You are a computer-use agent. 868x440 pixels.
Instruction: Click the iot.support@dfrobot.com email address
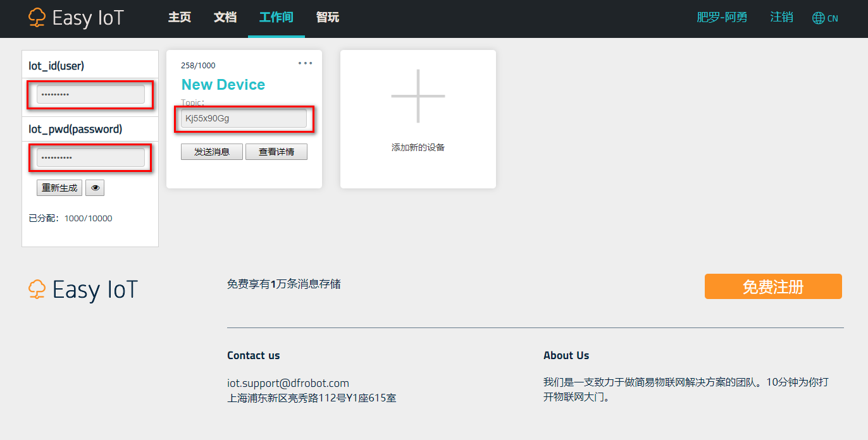[x=288, y=383]
